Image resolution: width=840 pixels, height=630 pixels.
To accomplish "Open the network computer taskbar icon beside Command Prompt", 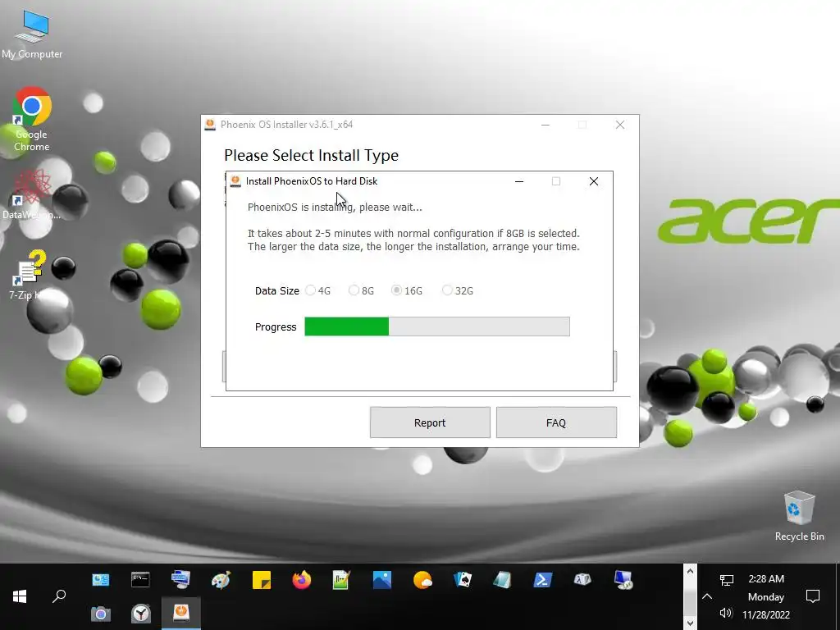I will [x=180, y=580].
